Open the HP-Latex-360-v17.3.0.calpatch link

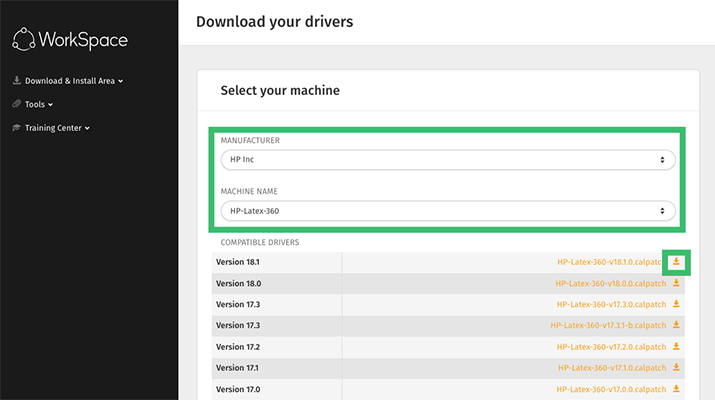tap(611, 304)
